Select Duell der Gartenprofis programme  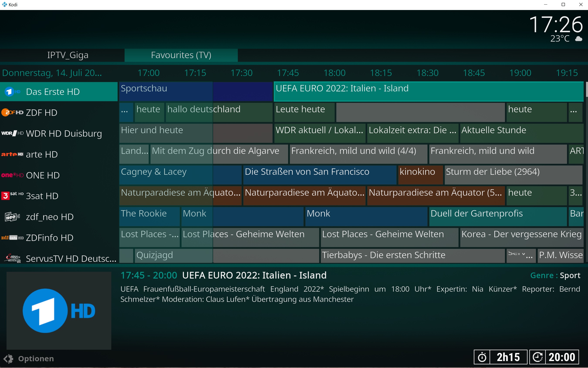[x=498, y=217]
